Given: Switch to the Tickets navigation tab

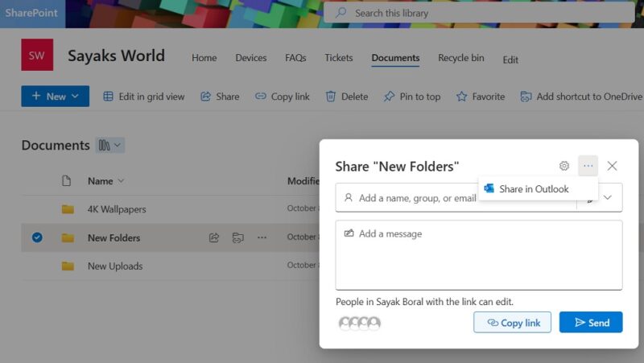Looking at the screenshot, I should tap(338, 58).
